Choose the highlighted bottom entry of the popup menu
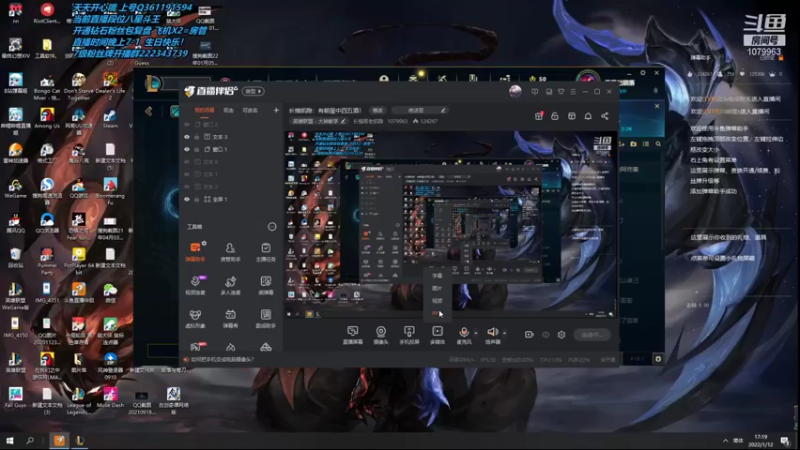 pyautogui.click(x=437, y=314)
